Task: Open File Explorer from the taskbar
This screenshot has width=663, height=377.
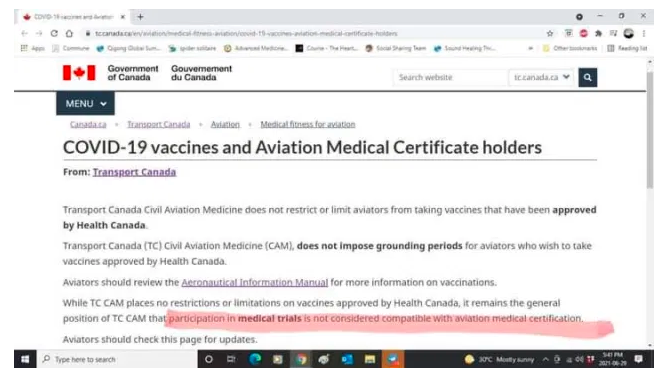Action: point(370,359)
